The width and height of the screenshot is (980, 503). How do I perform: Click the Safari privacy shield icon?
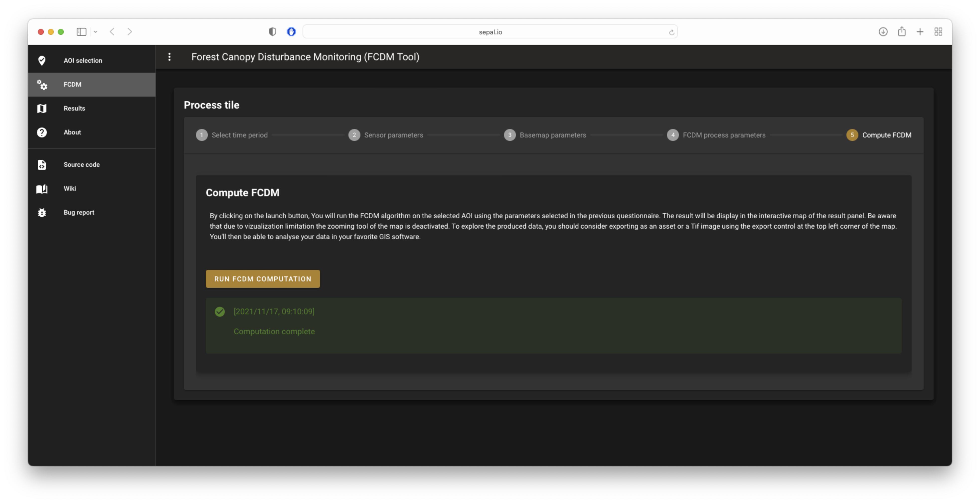(272, 32)
